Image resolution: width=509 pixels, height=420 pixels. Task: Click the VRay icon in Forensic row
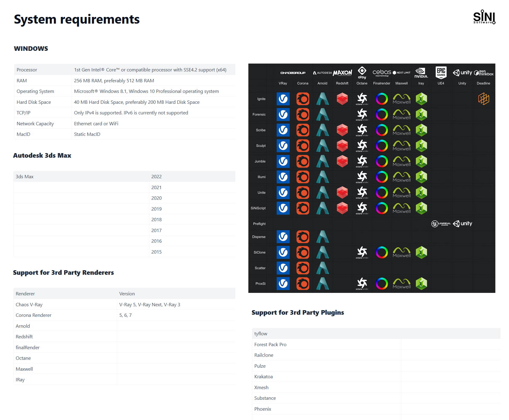click(283, 115)
